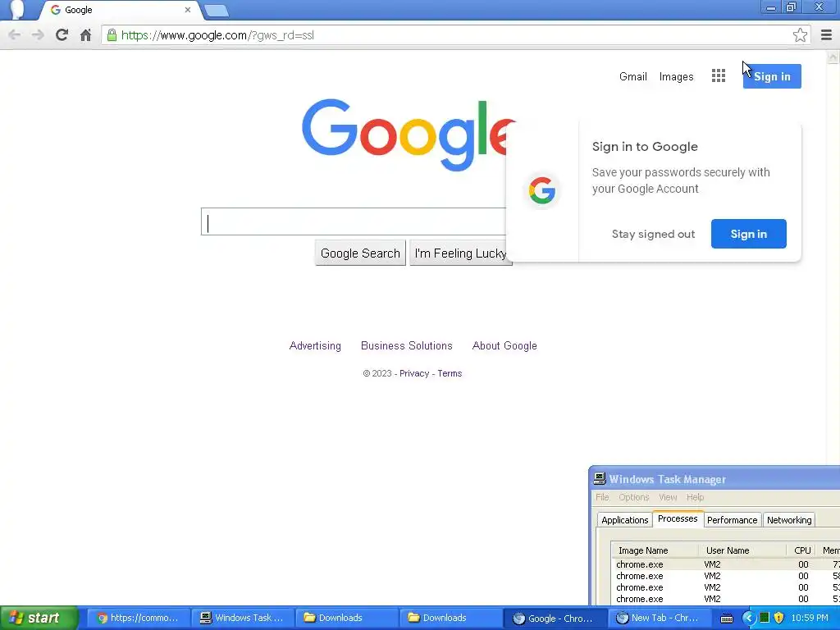The image size is (840, 630).
Task: Click the green CPU usage tray icon
Action: (765, 619)
